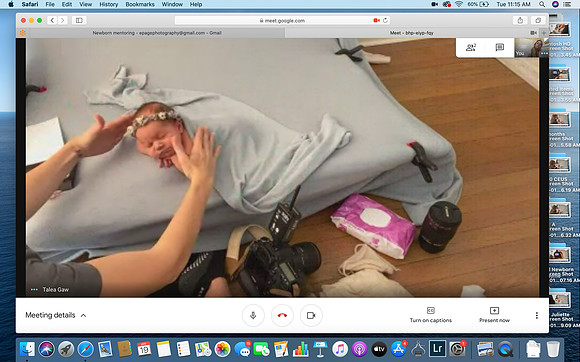The width and height of the screenshot is (580, 362).
Task: Show all tabs overview in Safari
Action: click(538, 20)
